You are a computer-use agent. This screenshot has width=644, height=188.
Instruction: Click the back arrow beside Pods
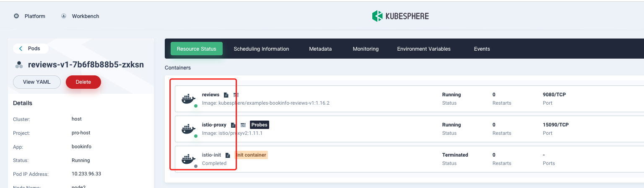pyautogui.click(x=21, y=49)
